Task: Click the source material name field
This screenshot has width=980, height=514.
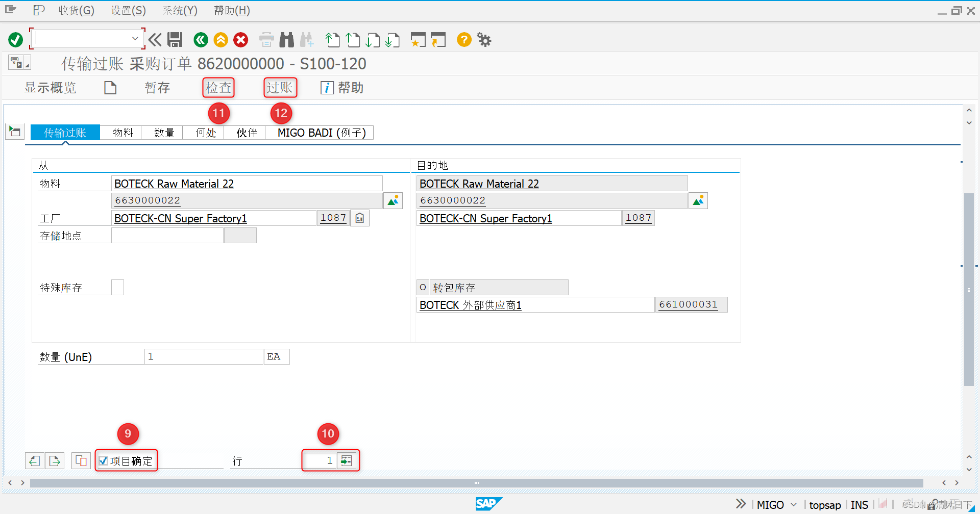Action: point(247,184)
